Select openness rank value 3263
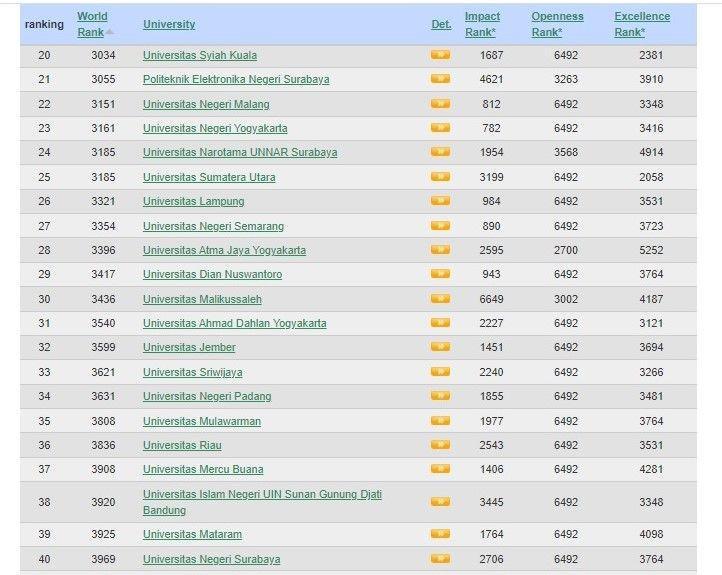Viewport: 722px width, 575px height. (x=565, y=79)
